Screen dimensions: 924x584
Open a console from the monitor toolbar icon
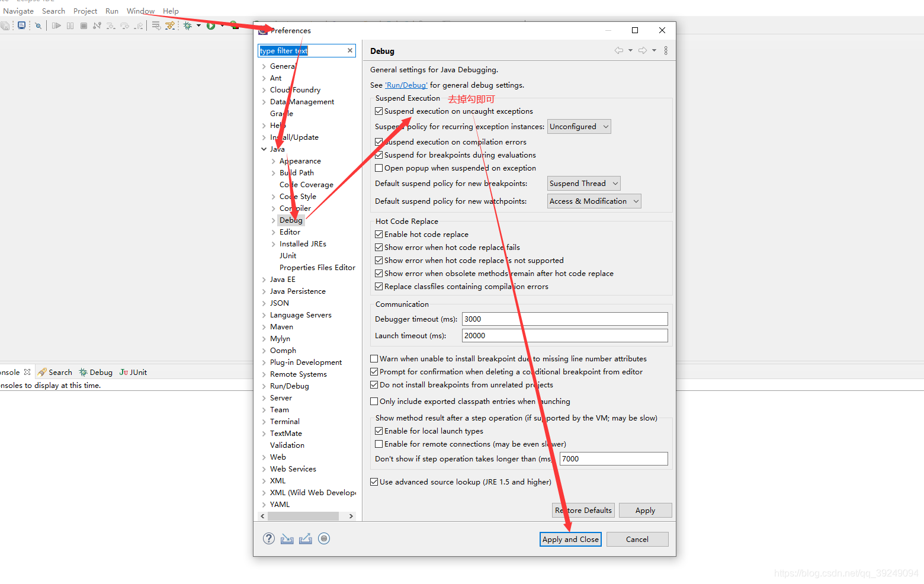[x=22, y=25]
